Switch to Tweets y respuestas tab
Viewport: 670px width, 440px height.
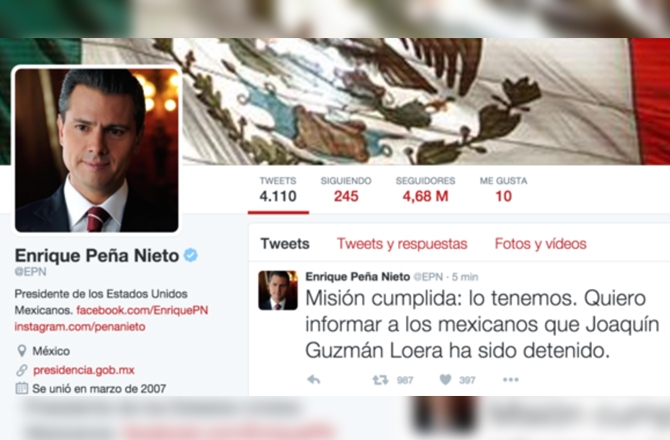[x=402, y=243]
